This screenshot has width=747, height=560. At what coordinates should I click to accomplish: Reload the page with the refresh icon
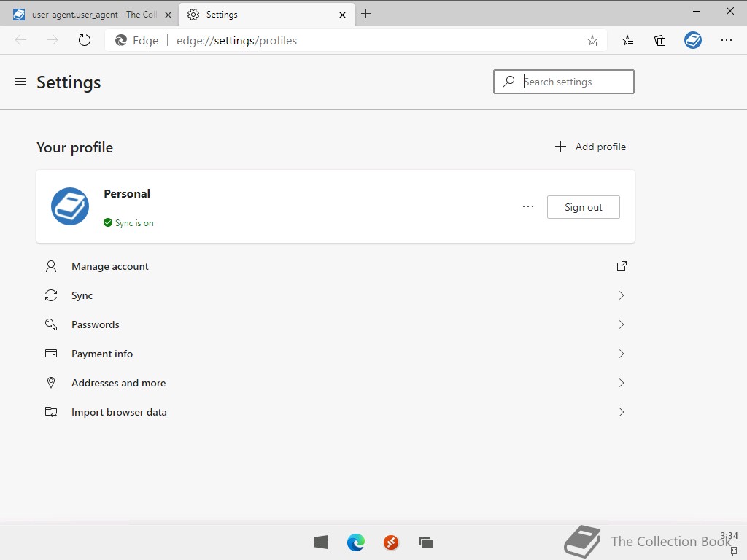coord(85,41)
